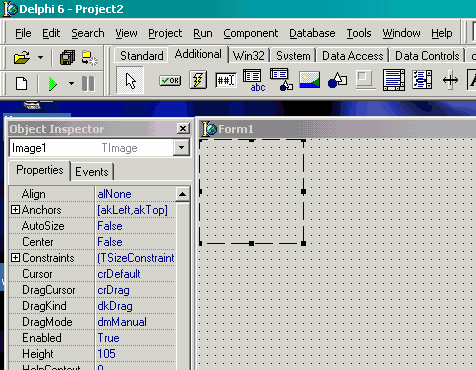Viewport: 476px width, 370px height.
Task: Choose the StringGrid component icon
Action: tap(254, 80)
